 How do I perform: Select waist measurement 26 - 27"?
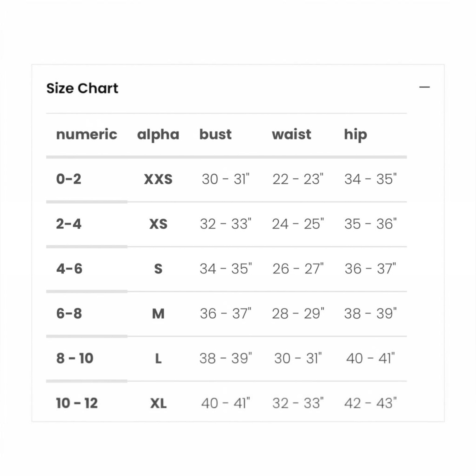pyautogui.click(x=298, y=269)
